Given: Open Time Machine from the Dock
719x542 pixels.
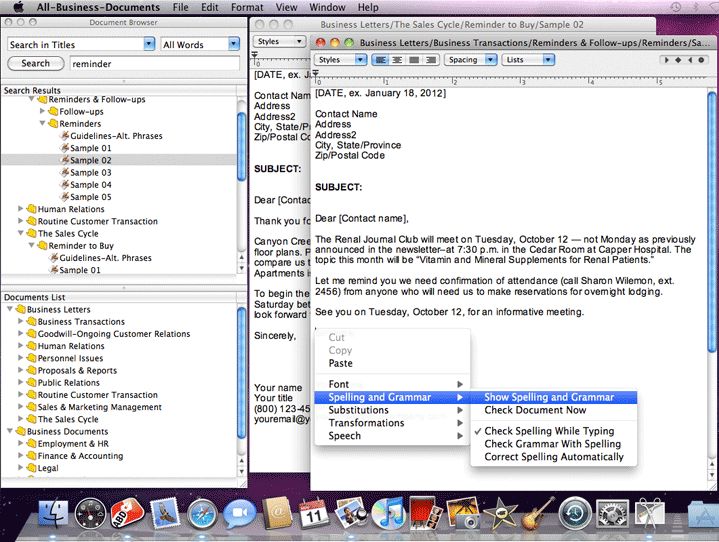Looking at the screenshot, I should click(575, 514).
